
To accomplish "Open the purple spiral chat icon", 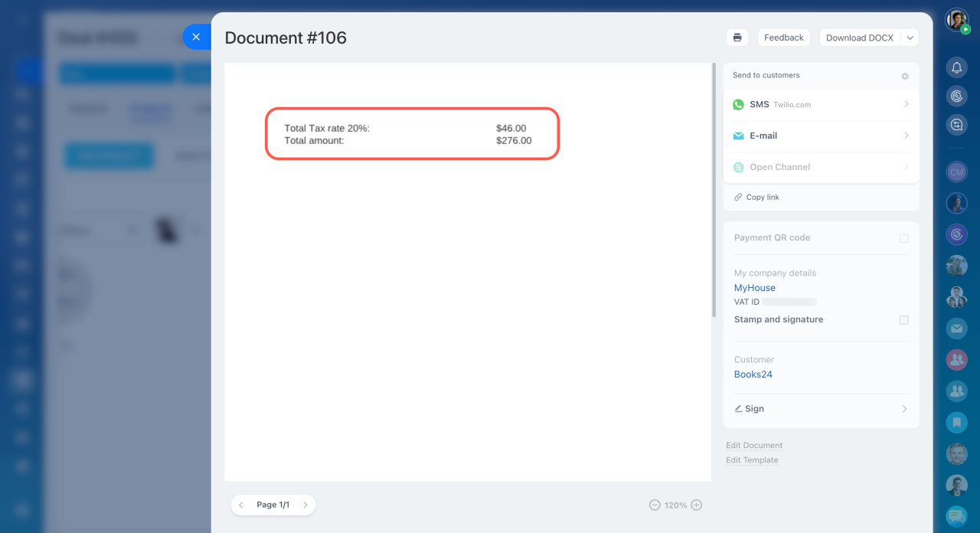I will 957,234.
